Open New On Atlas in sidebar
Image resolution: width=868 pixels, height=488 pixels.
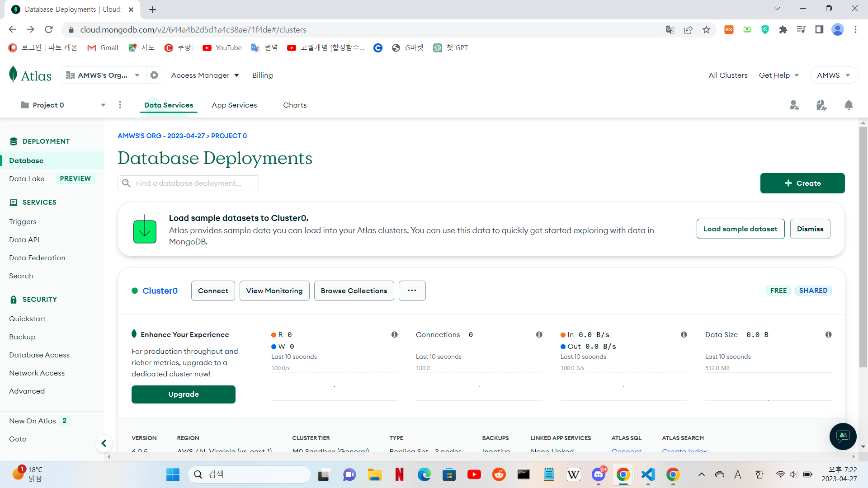(x=33, y=421)
